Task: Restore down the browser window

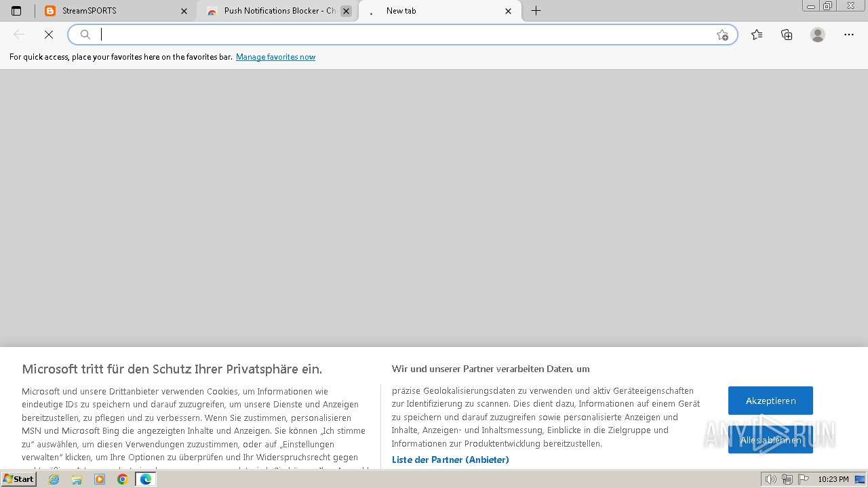Action: (828, 6)
